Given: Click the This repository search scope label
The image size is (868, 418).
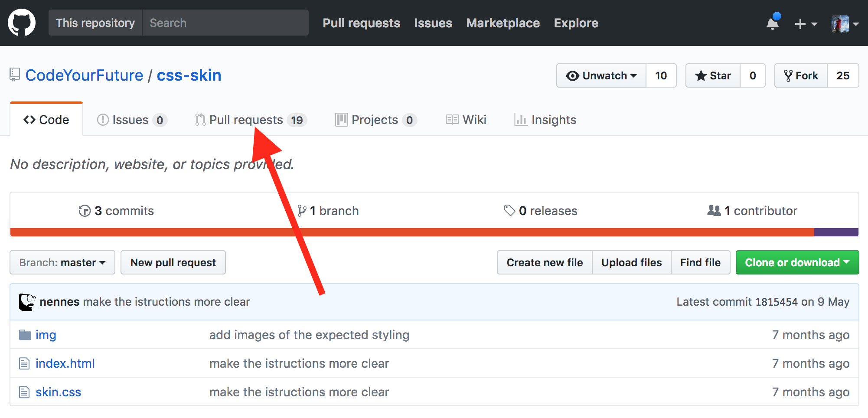Looking at the screenshot, I should tap(95, 23).
